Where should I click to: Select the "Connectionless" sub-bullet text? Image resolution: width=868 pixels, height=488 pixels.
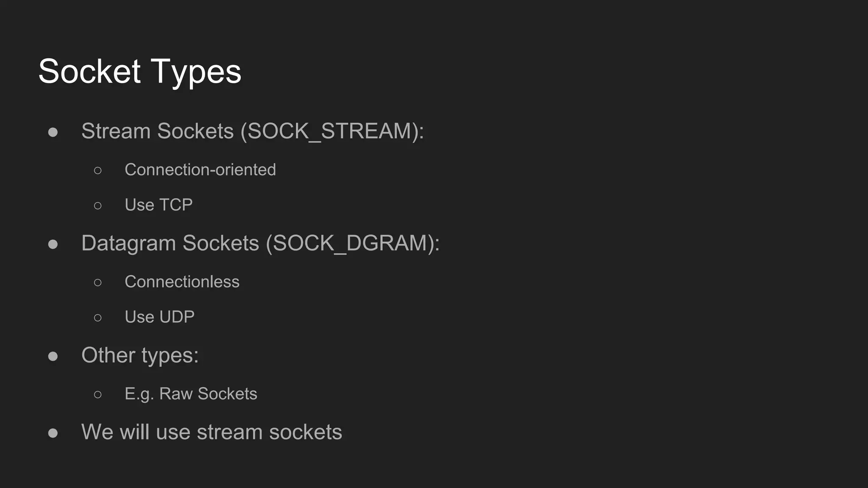(x=182, y=282)
